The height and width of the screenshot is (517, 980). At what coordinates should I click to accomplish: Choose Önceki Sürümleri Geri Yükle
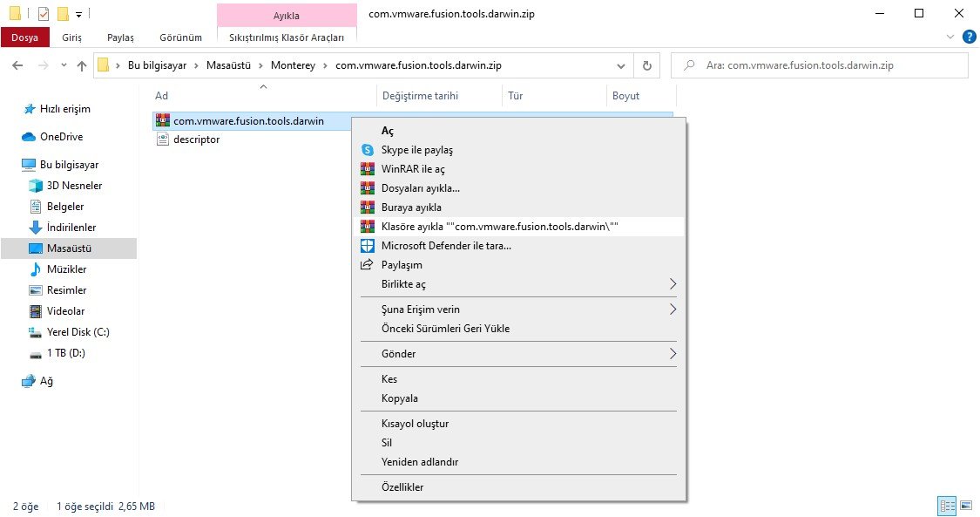pos(519,328)
